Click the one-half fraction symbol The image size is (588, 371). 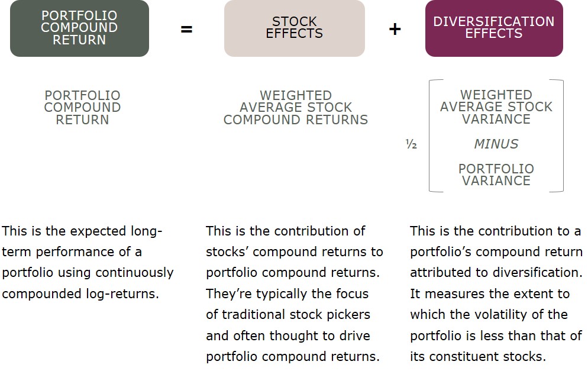click(411, 144)
